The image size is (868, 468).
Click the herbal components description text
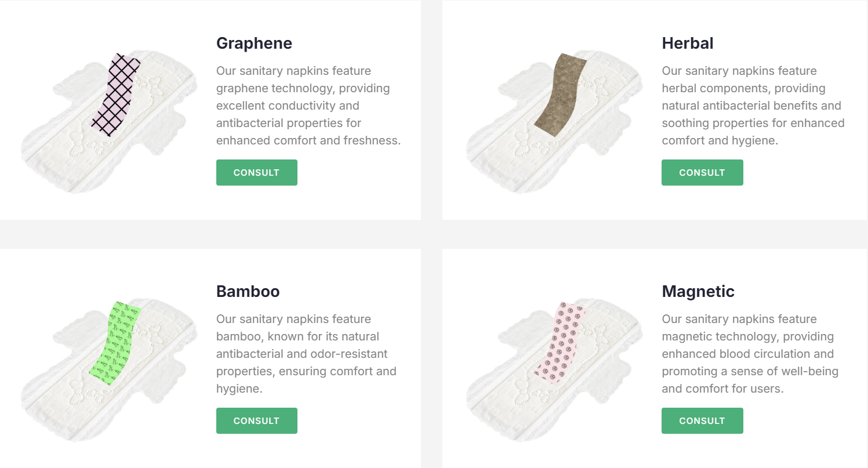[x=753, y=106]
